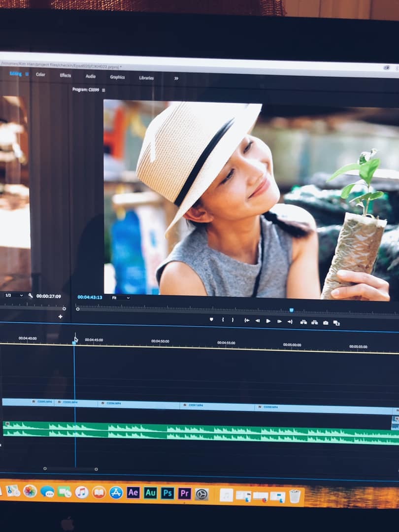399x532 pixels.
Task: Click the Go to In point icon
Action: [x=246, y=320]
